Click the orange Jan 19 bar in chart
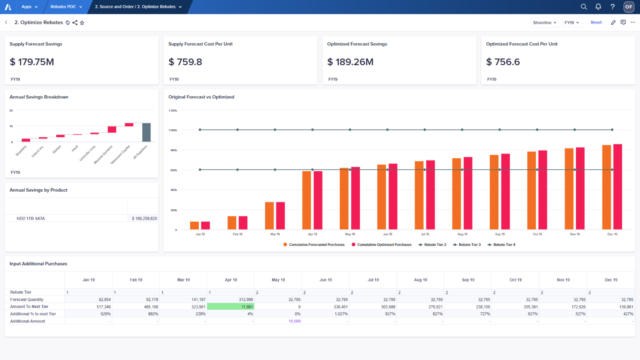The height and width of the screenshot is (360, 640). click(194, 225)
